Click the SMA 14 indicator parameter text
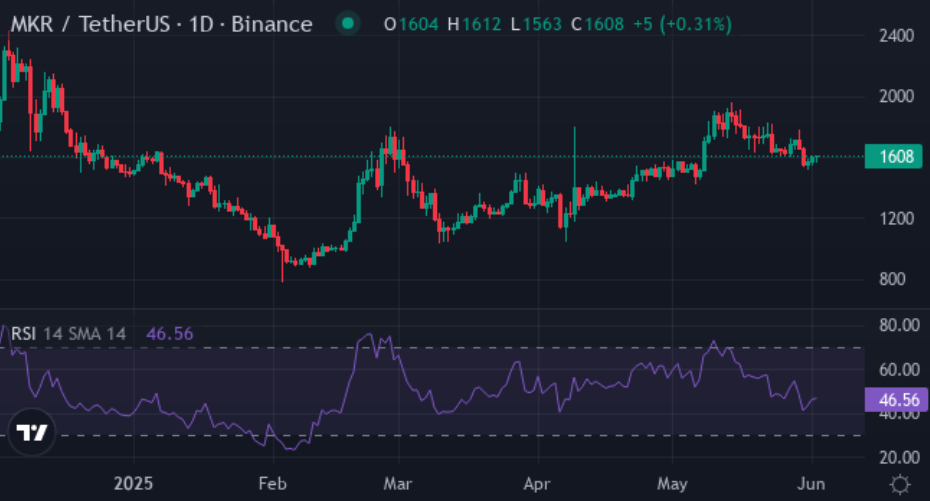The height and width of the screenshot is (501, 930). pyautogui.click(x=97, y=334)
